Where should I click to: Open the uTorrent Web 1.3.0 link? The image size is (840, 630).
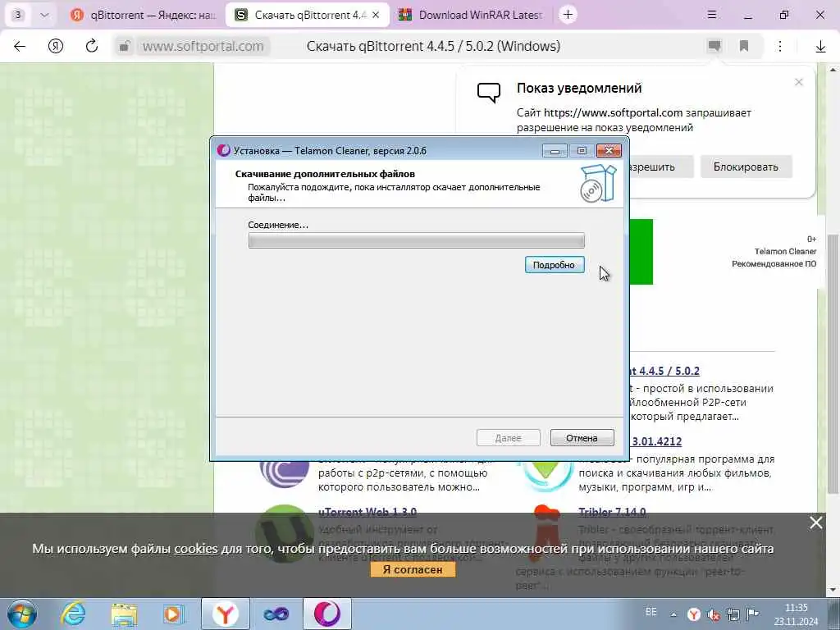coord(367,512)
